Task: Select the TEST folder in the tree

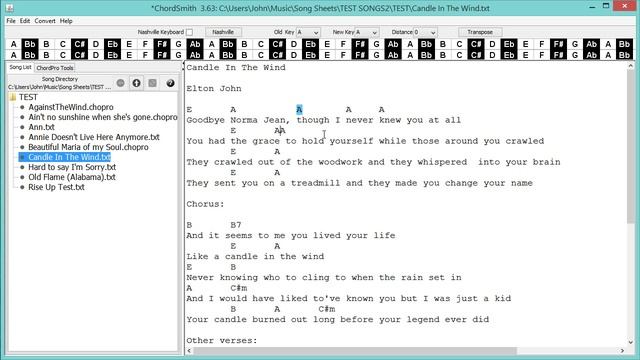Action: [28, 97]
